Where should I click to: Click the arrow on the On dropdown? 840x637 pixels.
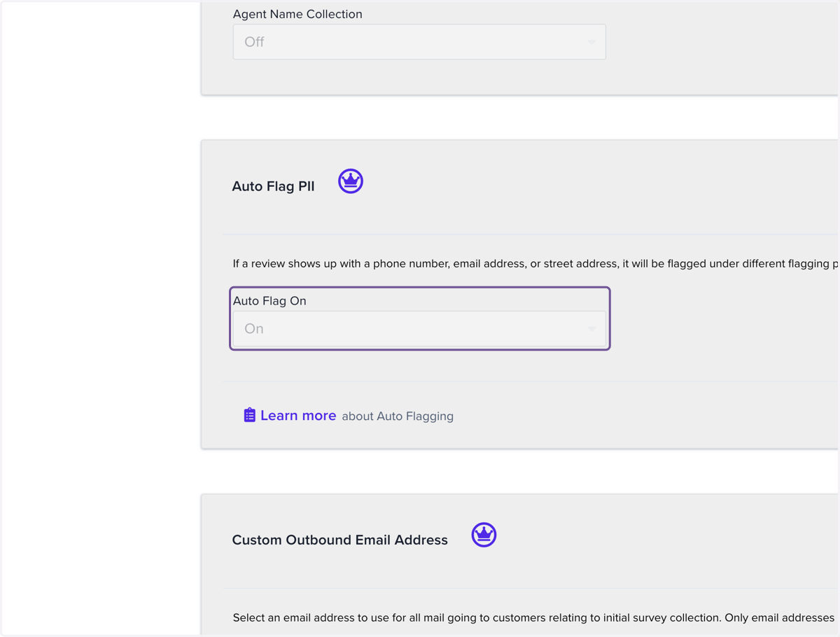(592, 329)
